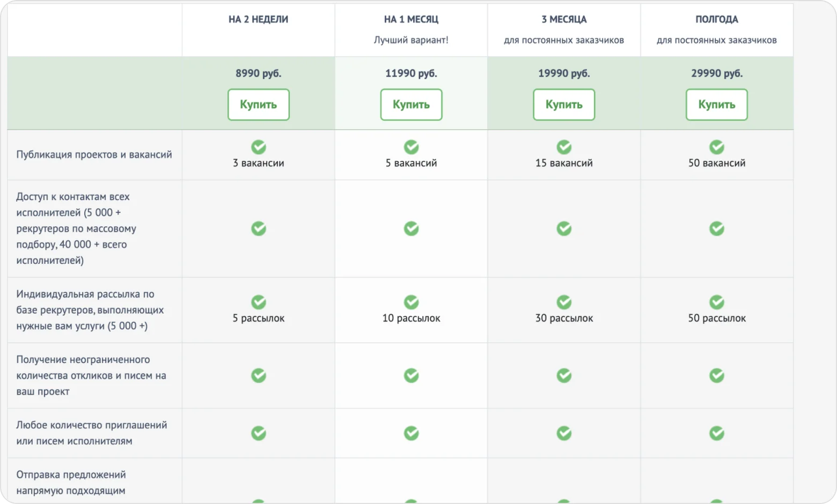The image size is (837, 504).
Task: Click contacts access checkmark in 2-week column
Action: point(259,229)
